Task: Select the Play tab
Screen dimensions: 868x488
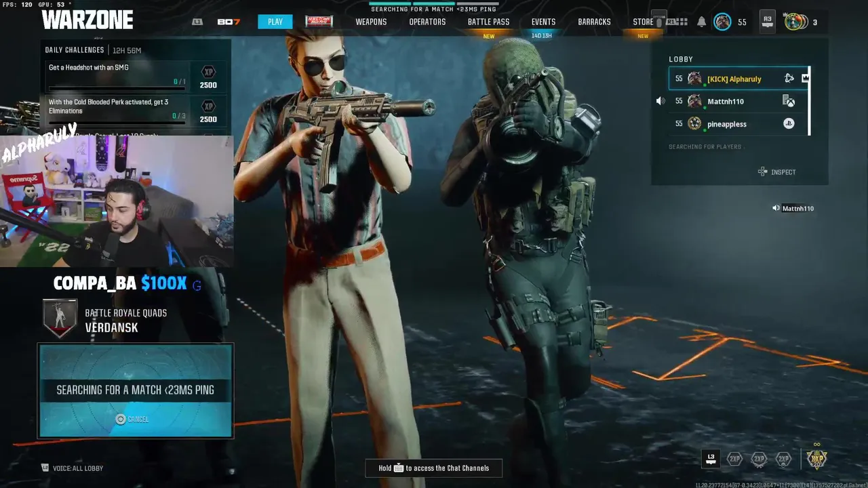Action: 275,22
